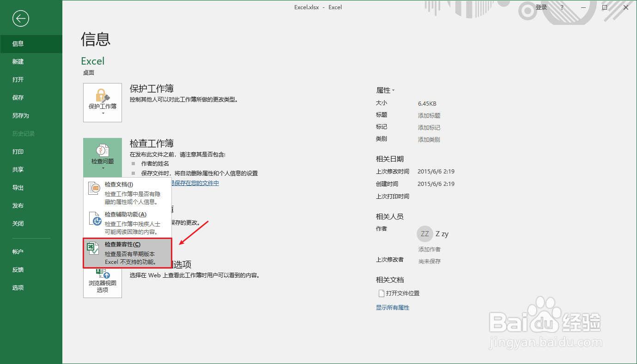Screen dimensions: 637x364
Task: Go to the 新建 new tab
Action: point(31,62)
